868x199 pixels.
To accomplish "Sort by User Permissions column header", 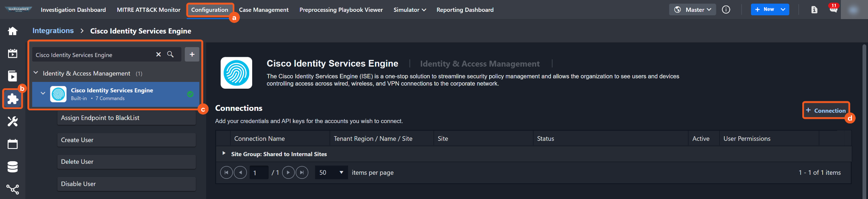I will pyautogui.click(x=747, y=139).
